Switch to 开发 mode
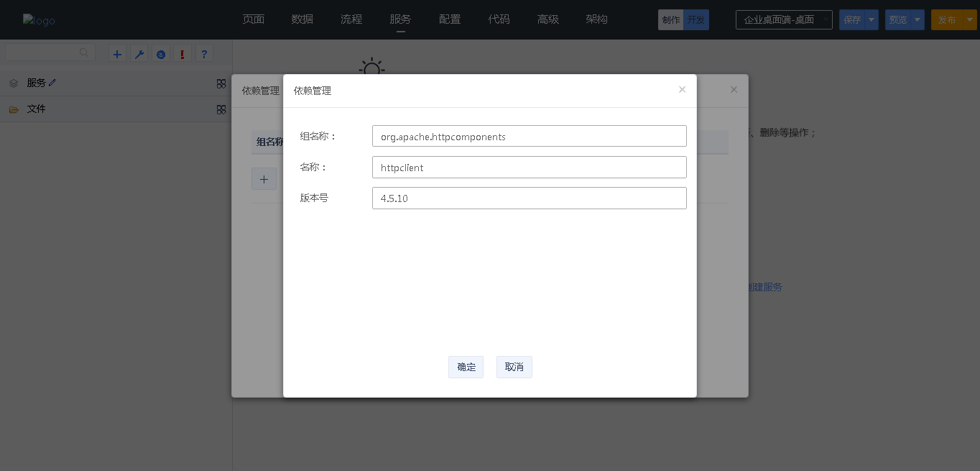The height and width of the screenshot is (471, 980). coord(695,20)
